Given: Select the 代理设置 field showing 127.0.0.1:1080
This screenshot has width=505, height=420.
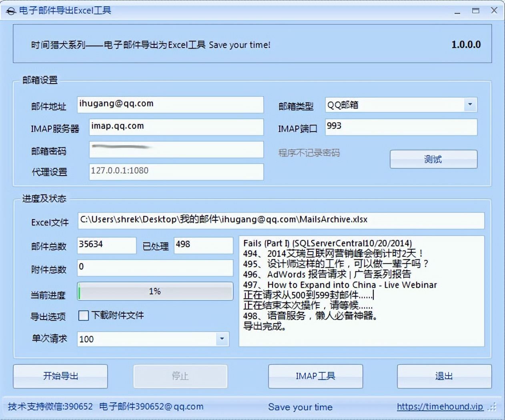Looking at the screenshot, I should (x=176, y=172).
